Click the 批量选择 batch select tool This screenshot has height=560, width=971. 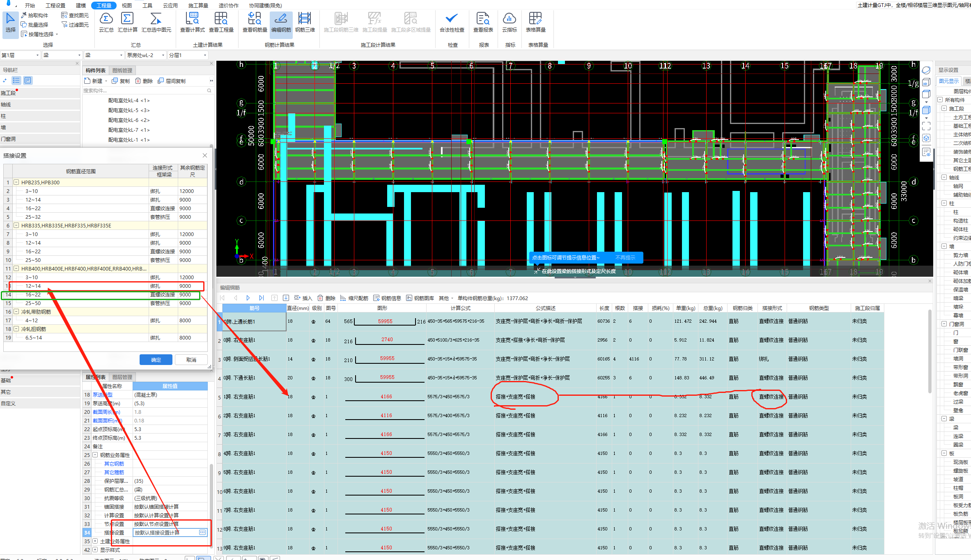coord(34,25)
